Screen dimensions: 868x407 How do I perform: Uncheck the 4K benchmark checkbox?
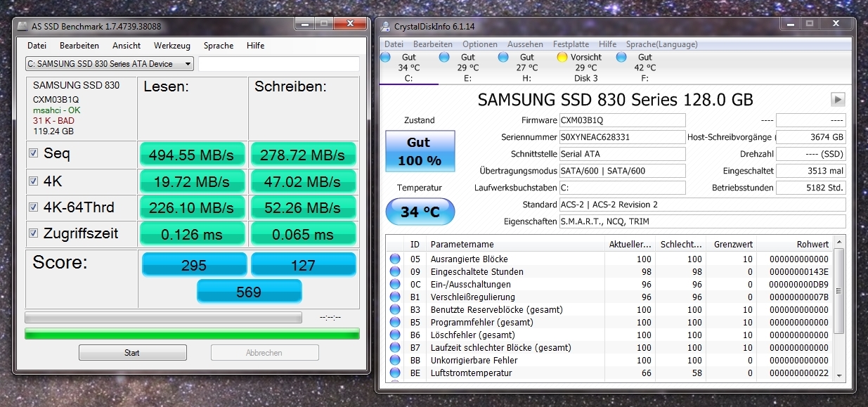pyautogui.click(x=34, y=181)
